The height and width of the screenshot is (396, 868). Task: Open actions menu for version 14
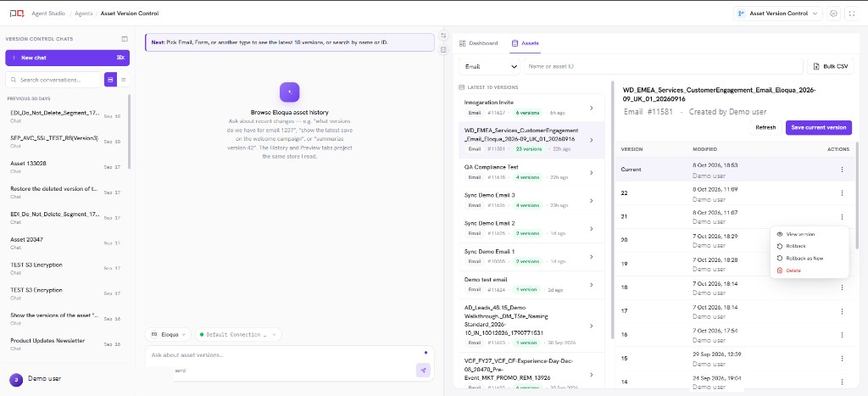(842, 382)
